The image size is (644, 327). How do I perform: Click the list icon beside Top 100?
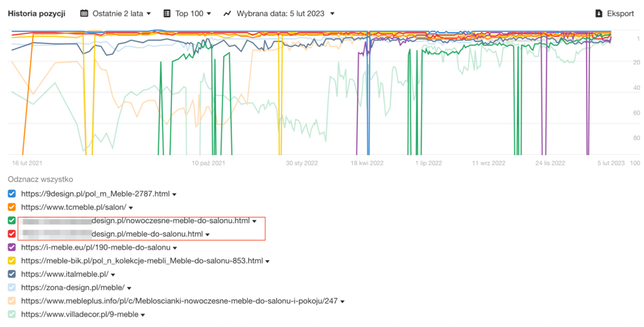167,13
